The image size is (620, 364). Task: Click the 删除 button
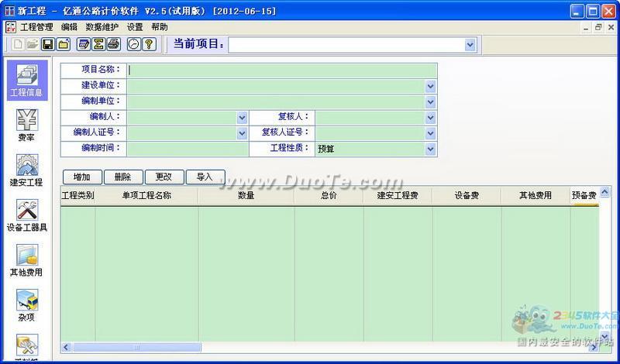(123, 177)
